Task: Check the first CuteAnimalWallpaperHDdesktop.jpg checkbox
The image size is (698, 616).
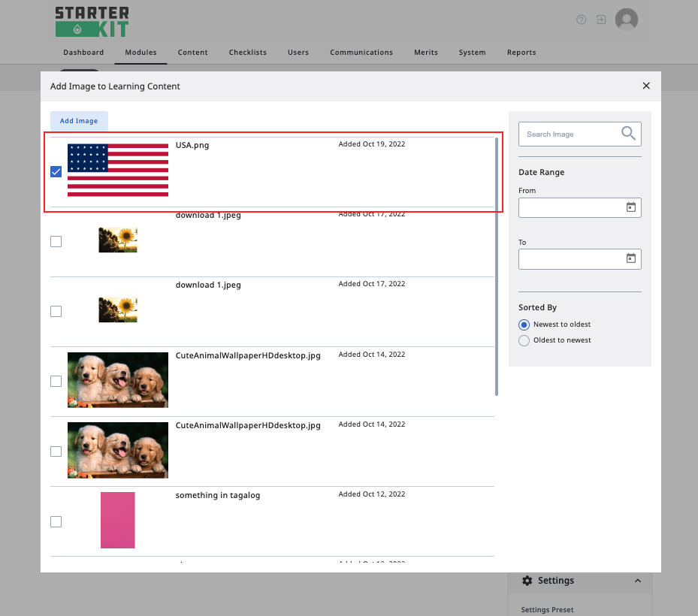Action: pyautogui.click(x=56, y=381)
